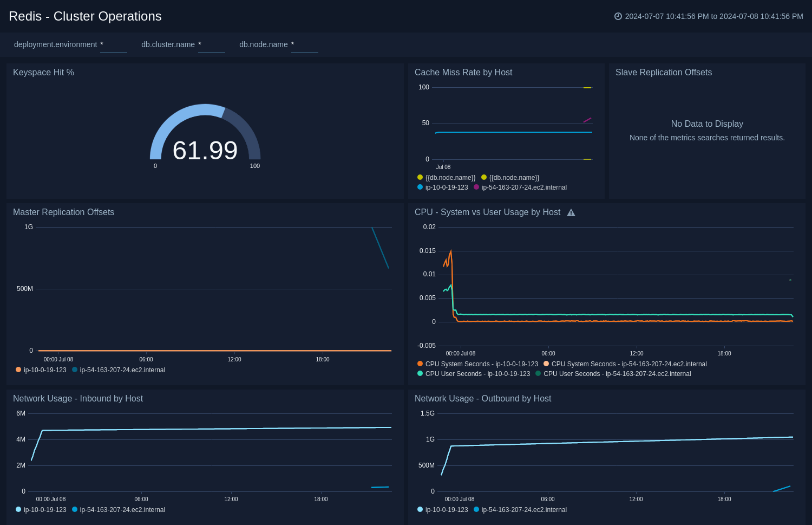The height and width of the screenshot is (525, 812).
Task: Toggle ip-10-0-19-123 in Cache Miss Rate legend
Action: click(x=443, y=187)
